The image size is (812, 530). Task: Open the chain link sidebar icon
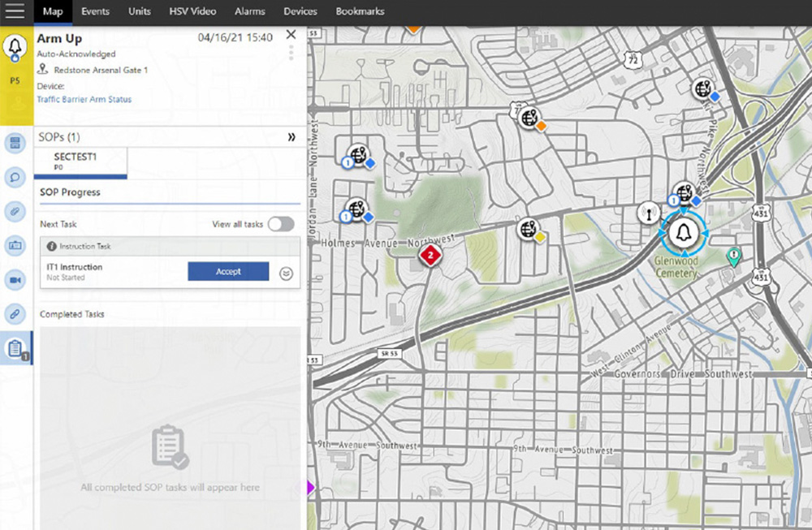(15, 313)
